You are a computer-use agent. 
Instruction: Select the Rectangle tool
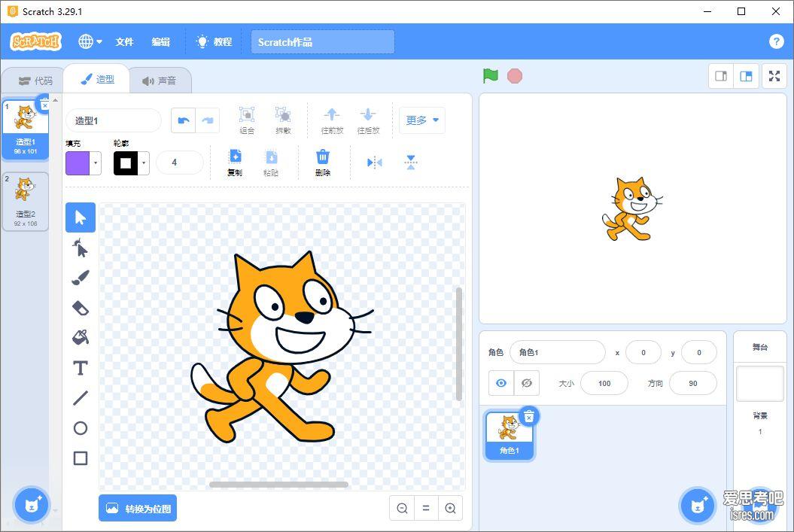pyautogui.click(x=81, y=458)
